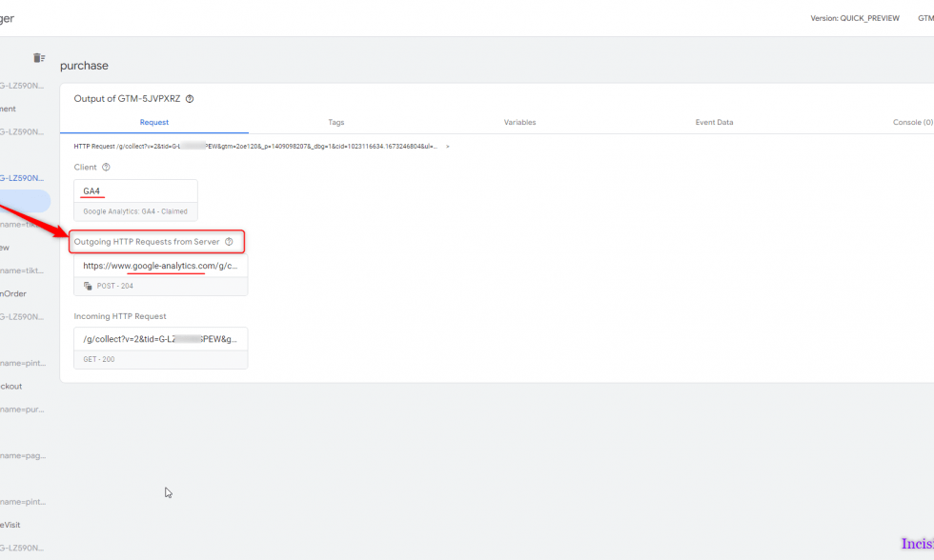This screenshot has height=560, width=934.
Task: Switch to the Tags tab
Action: click(x=335, y=122)
